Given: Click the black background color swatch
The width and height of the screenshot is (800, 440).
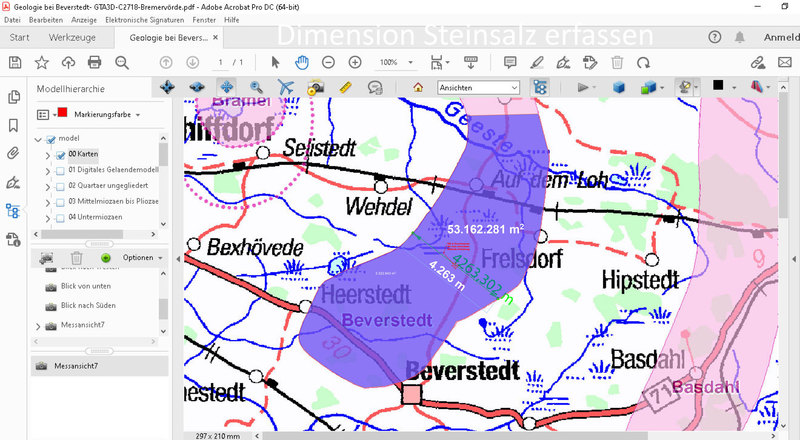Looking at the screenshot, I should tap(717, 88).
